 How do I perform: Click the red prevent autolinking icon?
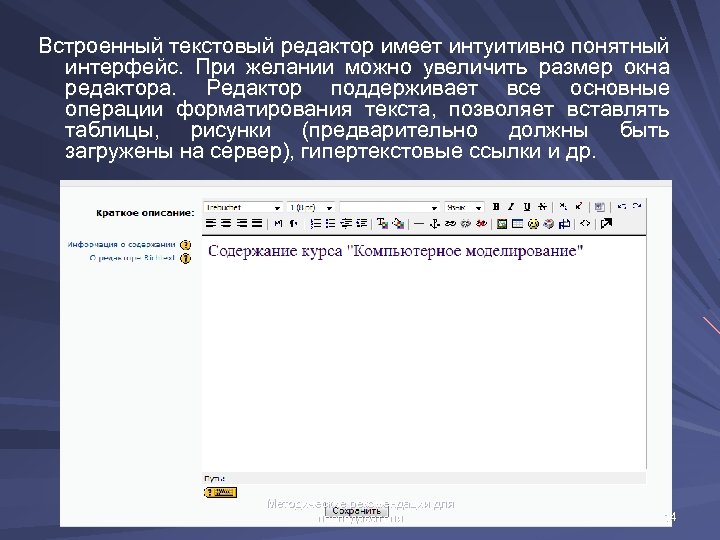[481, 224]
